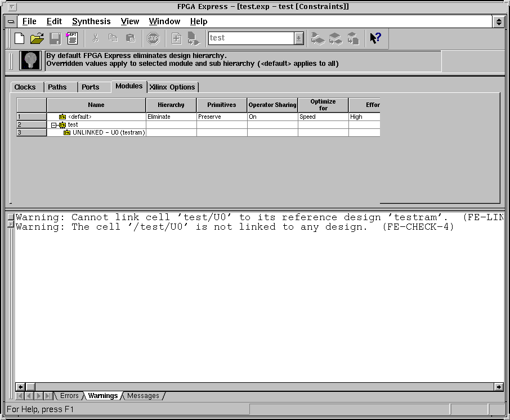510x420 pixels.
Task: Click the Optimize for column header
Action: pos(323,105)
